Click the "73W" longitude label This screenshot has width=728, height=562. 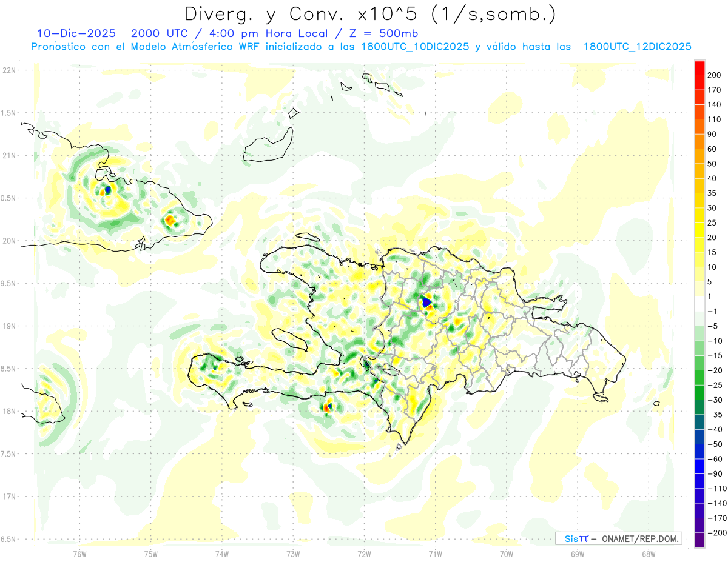click(293, 553)
